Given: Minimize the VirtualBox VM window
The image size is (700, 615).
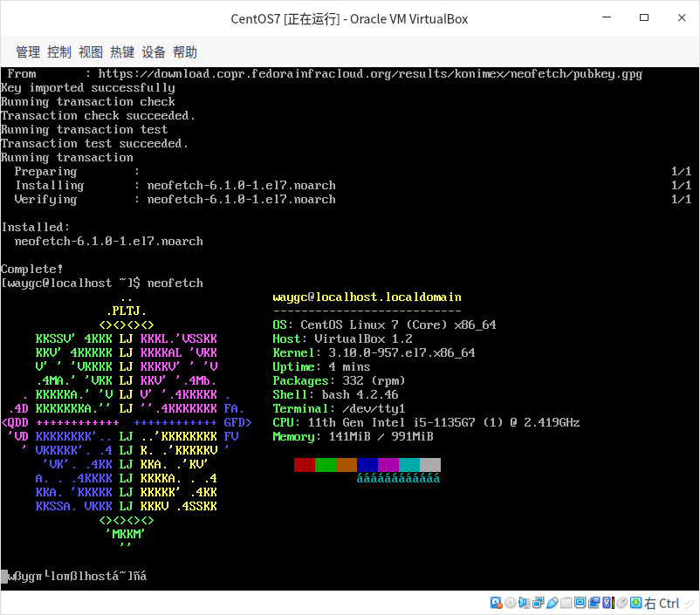Looking at the screenshot, I should pos(607,17).
